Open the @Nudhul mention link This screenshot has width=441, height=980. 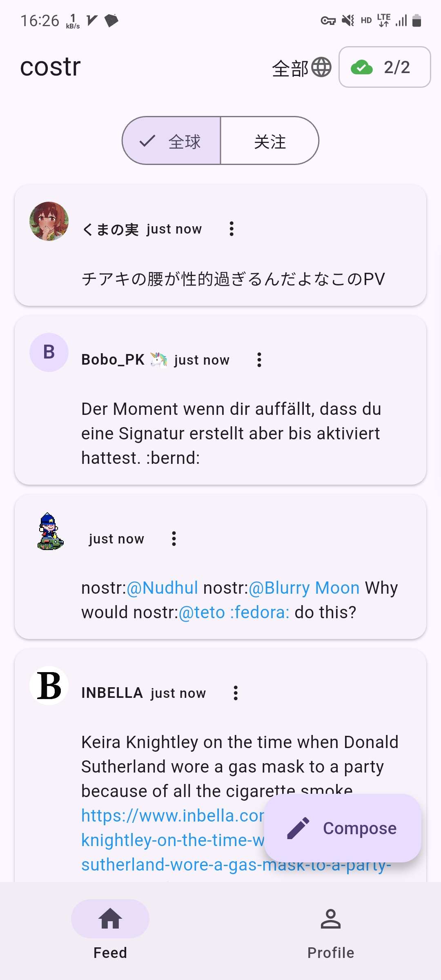[163, 588]
